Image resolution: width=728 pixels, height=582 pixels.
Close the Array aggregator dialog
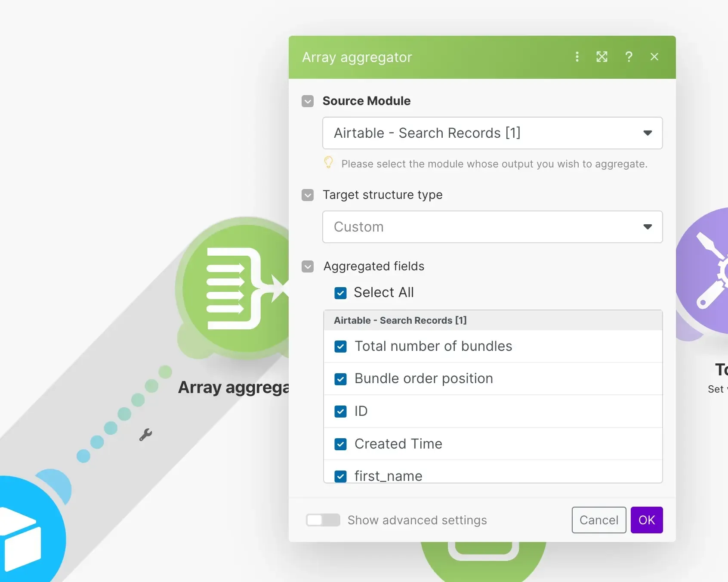coord(654,57)
